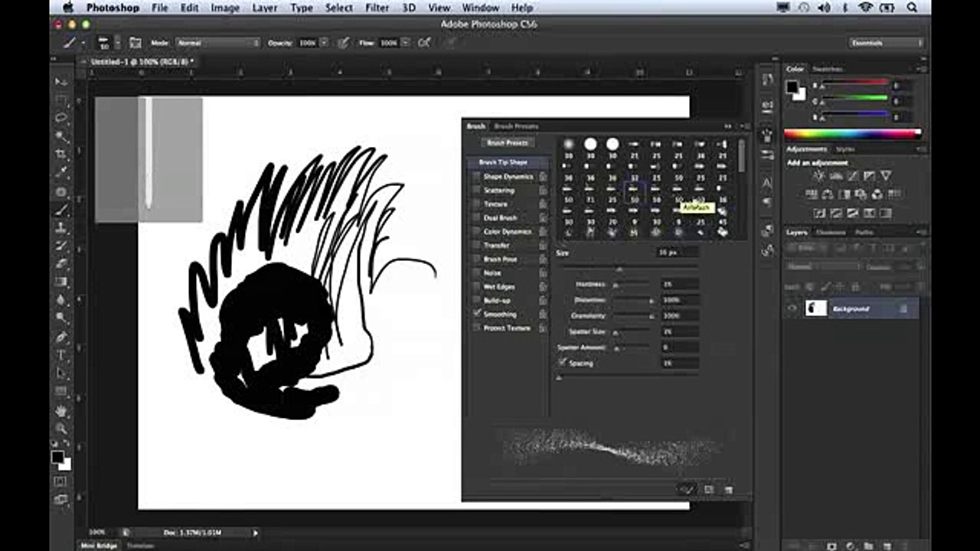980x551 pixels.
Task: Select the Eyedropper tool
Action: pos(61,173)
